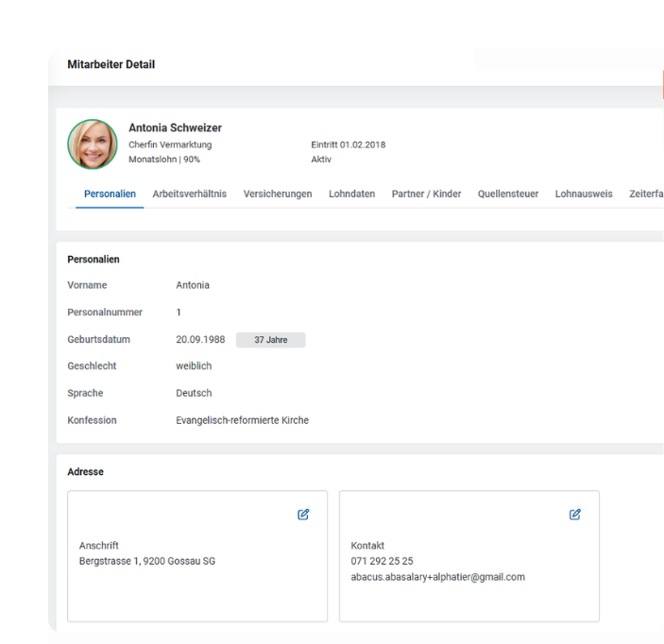Click the email abacus.abasalary+alphatier@gmail.com
664x644 pixels.
(437, 577)
